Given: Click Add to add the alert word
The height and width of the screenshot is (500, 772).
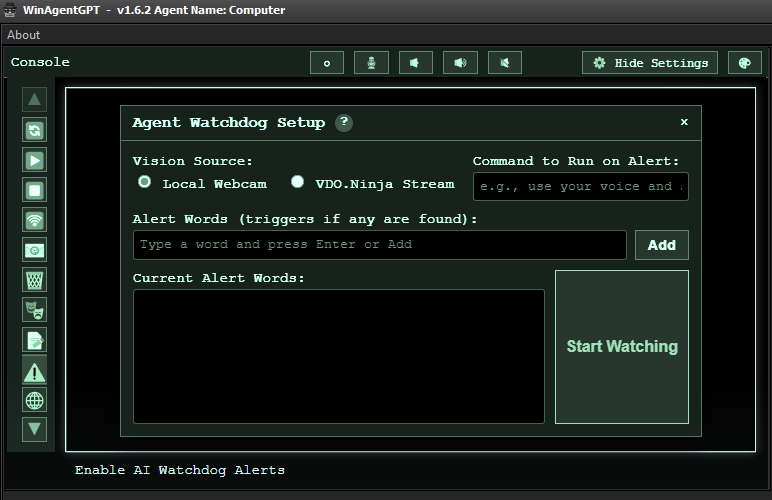Looking at the screenshot, I should 661,245.
